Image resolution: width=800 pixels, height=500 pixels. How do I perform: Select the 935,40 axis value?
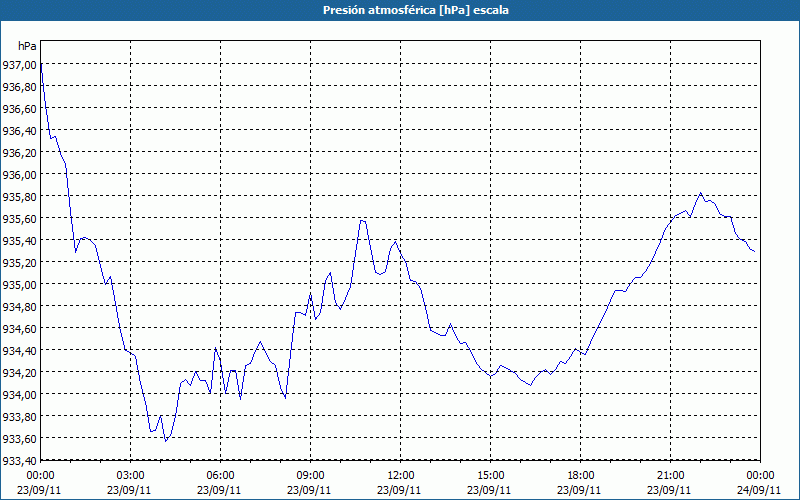tap(20, 240)
